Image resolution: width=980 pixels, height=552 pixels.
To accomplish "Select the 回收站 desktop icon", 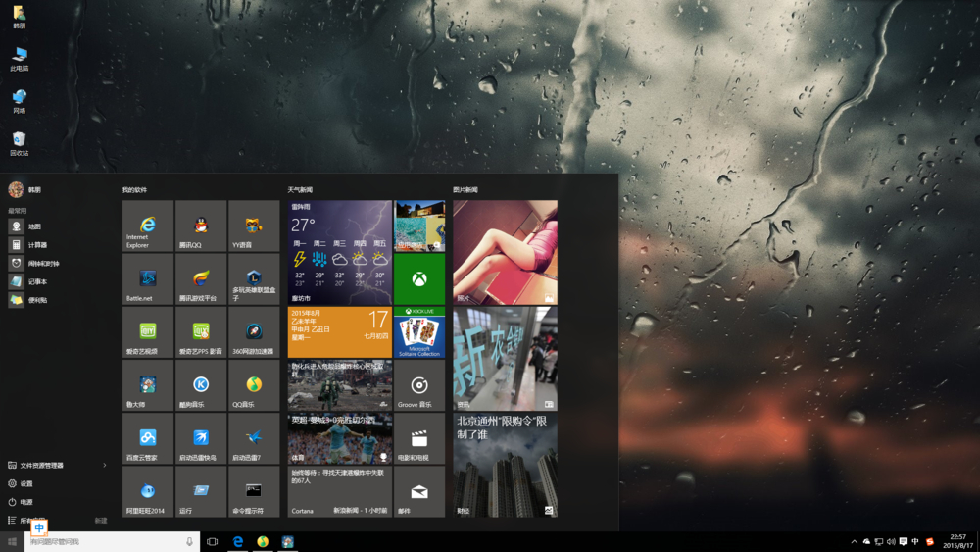I will point(20,143).
